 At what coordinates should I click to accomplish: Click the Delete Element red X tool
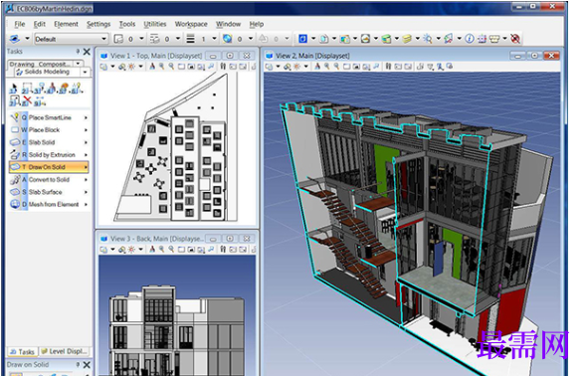tap(27, 100)
